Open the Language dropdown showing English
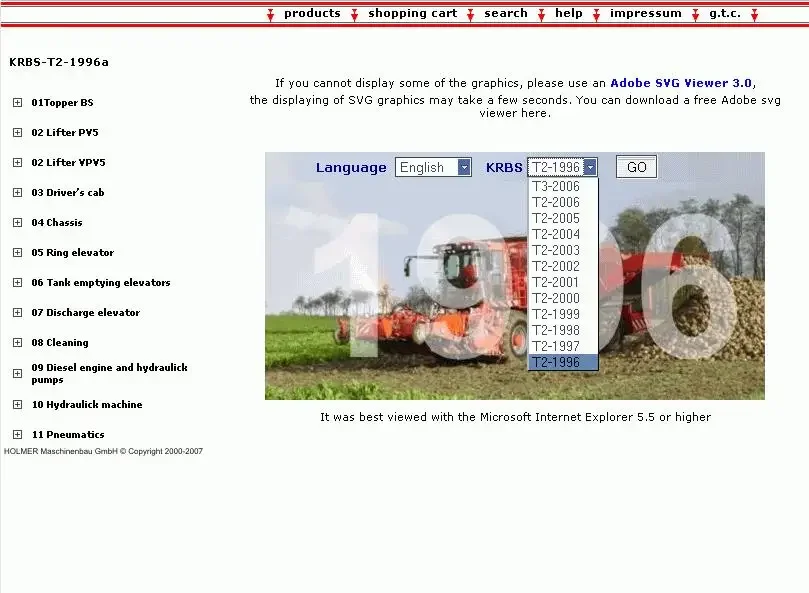 click(x=433, y=167)
